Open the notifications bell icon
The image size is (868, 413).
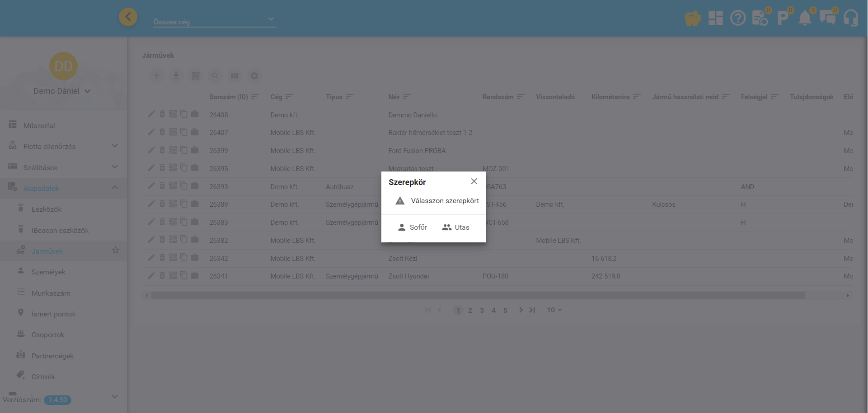(x=805, y=19)
